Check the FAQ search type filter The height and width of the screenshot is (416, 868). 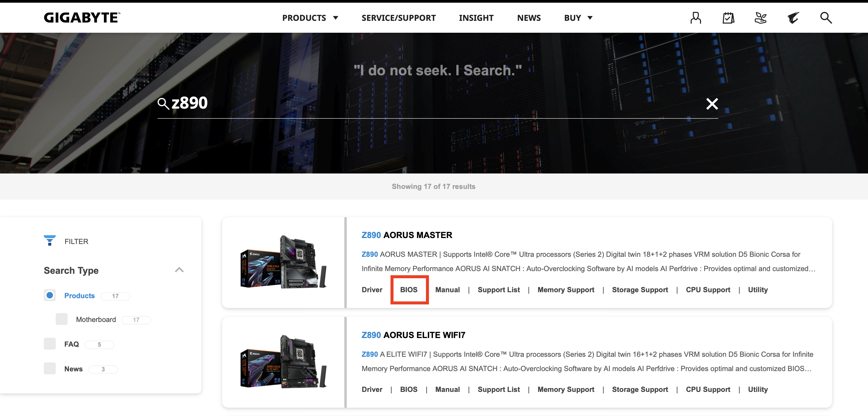pos(49,344)
